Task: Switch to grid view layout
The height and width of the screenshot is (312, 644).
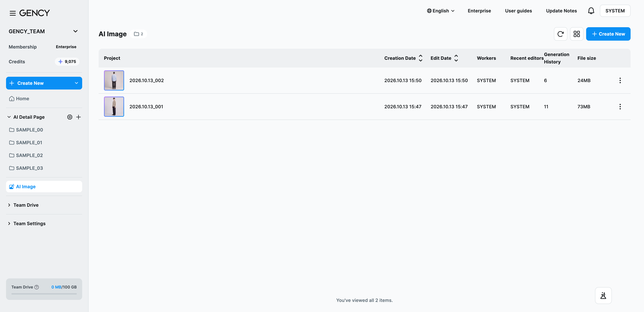Action: (577, 34)
